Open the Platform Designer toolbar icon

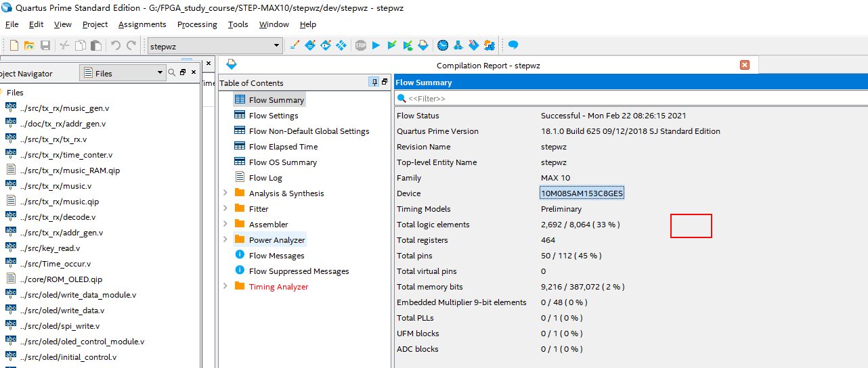(x=490, y=45)
